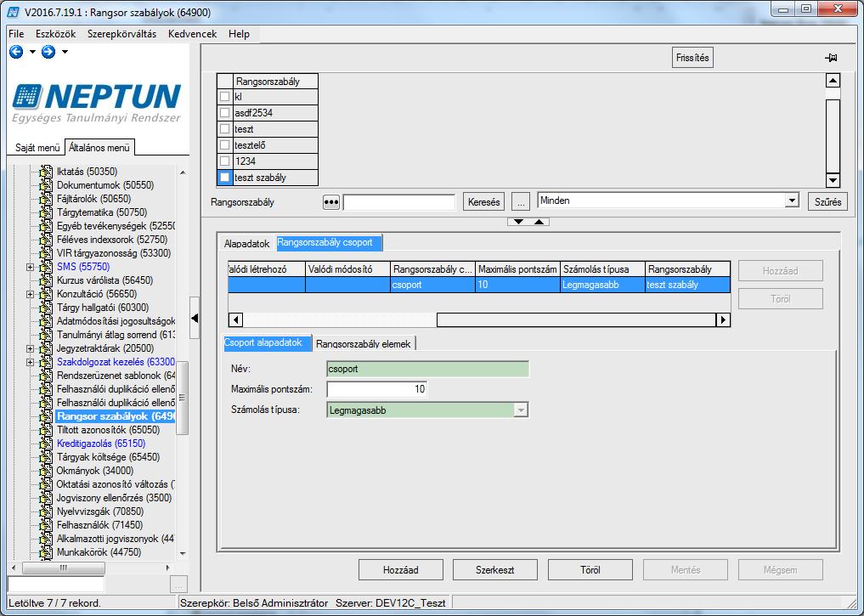Click the Szűrés button
The width and height of the screenshot is (864, 616).
click(x=827, y=202)
